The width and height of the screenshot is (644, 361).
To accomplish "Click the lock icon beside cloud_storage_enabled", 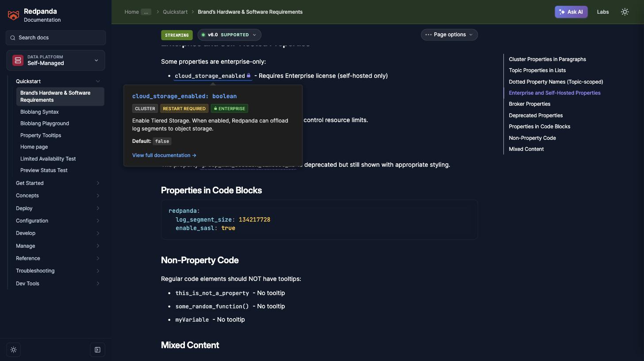I will 249,76.
